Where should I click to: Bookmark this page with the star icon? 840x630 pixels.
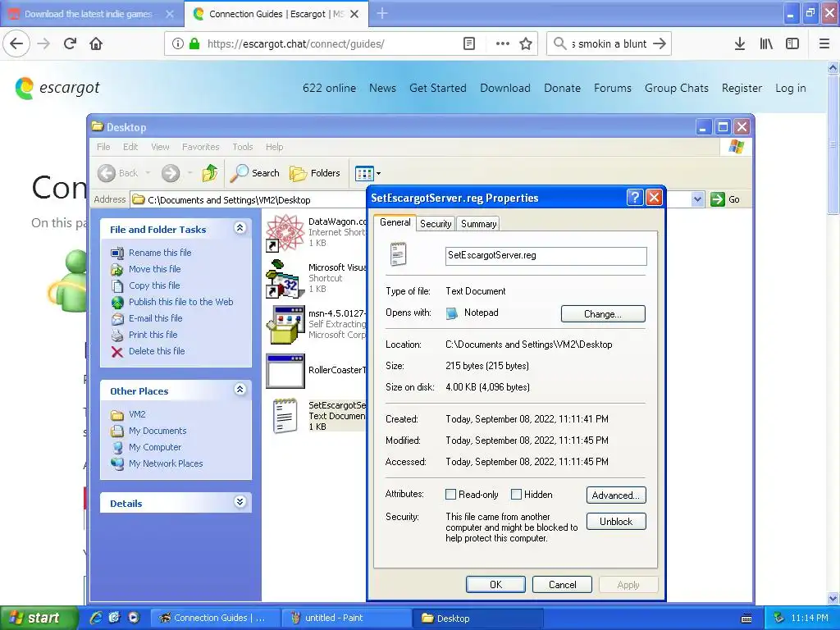coord(526,43)
